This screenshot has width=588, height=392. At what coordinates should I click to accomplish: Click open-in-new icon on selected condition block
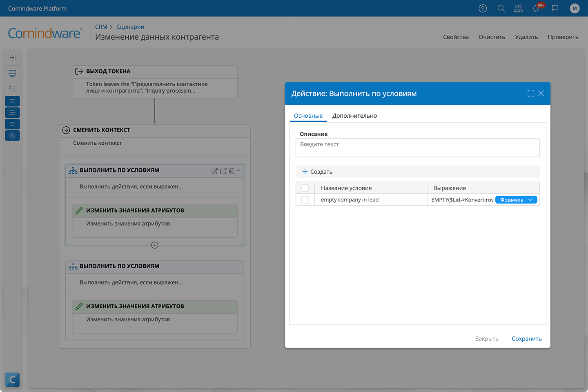pos(223,171)
